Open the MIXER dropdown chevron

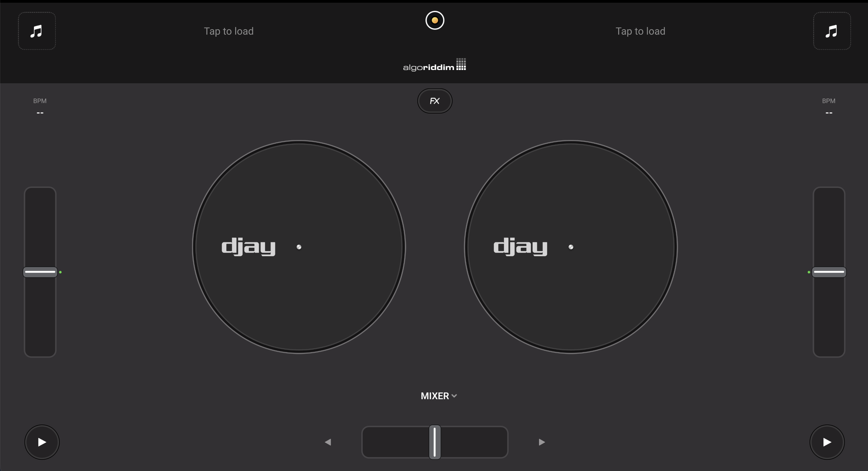point(454,395)
